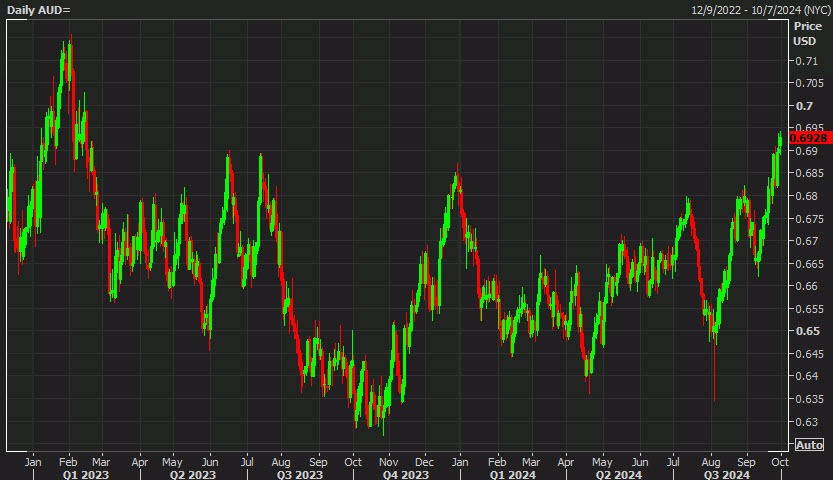Click the bold 0.7 price axis label

click(x=804, y=106)
